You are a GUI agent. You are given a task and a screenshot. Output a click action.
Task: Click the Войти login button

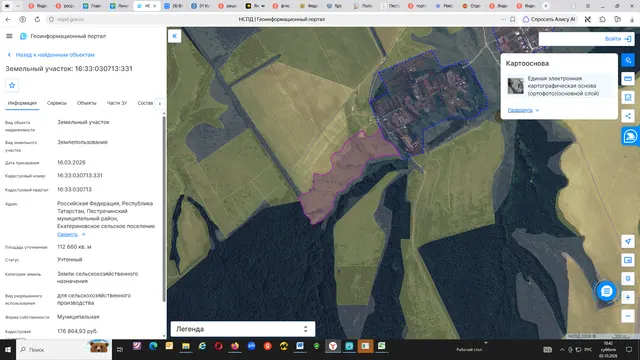pyautogui.click(x=618, y=39)
